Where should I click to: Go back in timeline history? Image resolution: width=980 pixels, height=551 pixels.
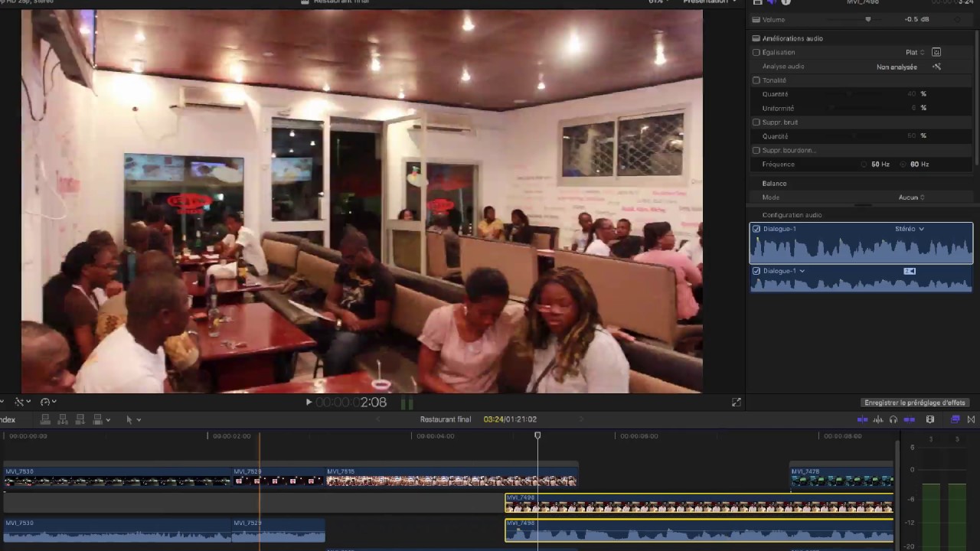[377, 419]
